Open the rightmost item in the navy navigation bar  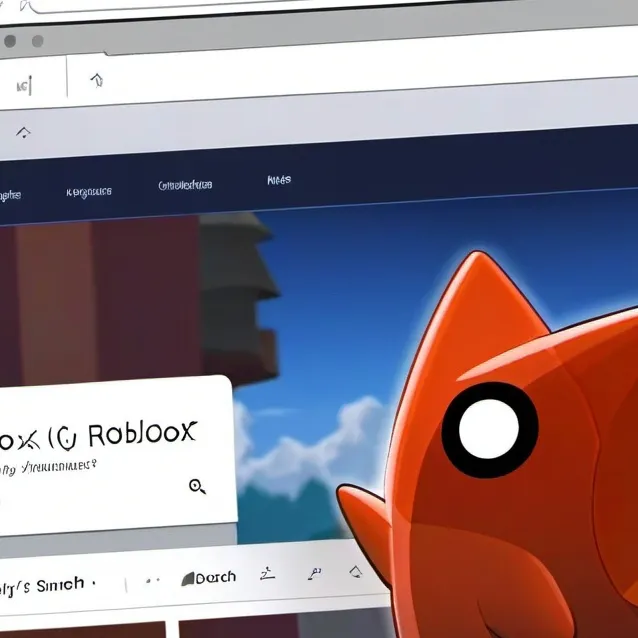(x=279, y=180)
